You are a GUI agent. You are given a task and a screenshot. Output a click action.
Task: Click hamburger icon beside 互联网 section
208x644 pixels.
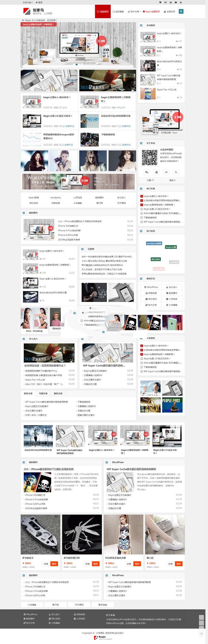82,249
